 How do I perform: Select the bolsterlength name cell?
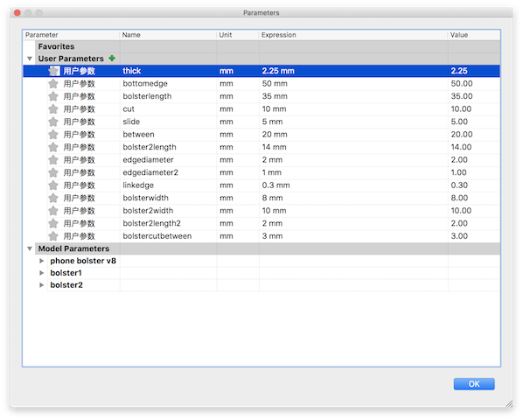coord(168,96)
